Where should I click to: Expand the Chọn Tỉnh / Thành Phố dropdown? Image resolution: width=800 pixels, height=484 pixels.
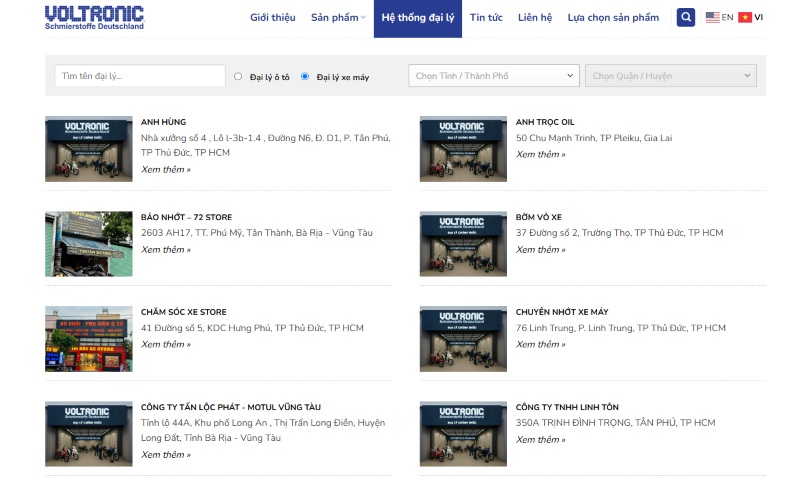tap(494, 76)
